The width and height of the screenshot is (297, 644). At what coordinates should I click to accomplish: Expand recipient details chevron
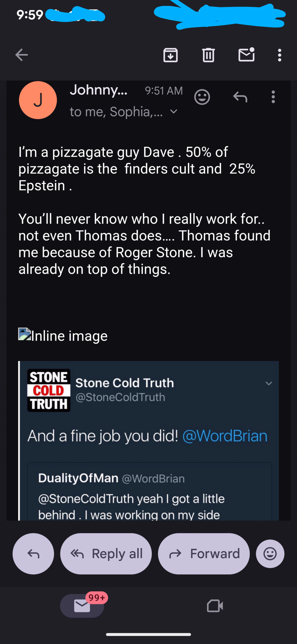(x=174, y=111)
